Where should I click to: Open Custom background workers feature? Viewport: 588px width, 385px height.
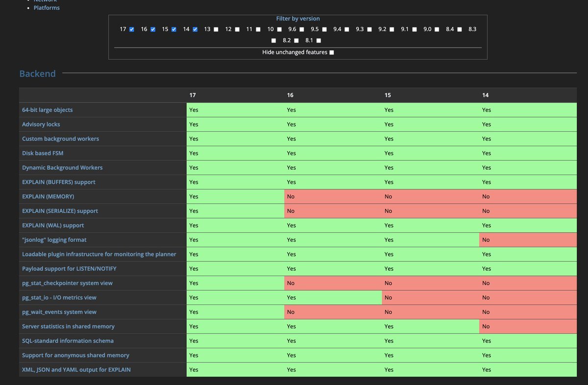tap(60, 139)
